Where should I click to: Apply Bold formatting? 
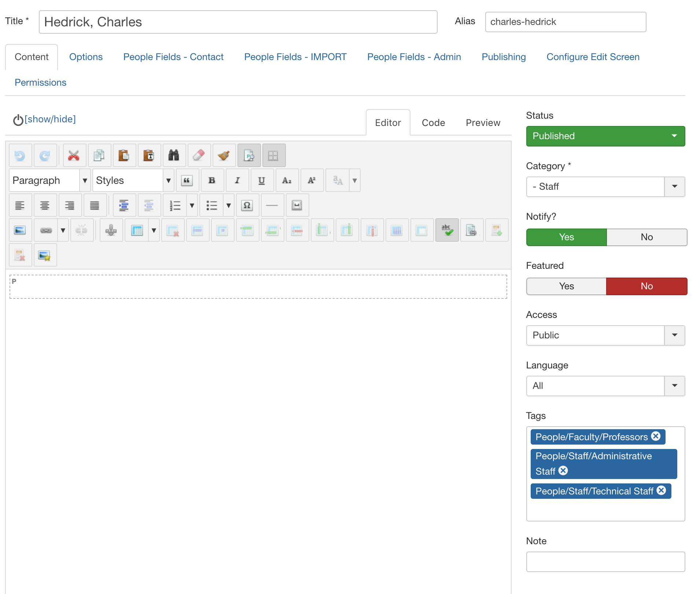click(212, 181)
